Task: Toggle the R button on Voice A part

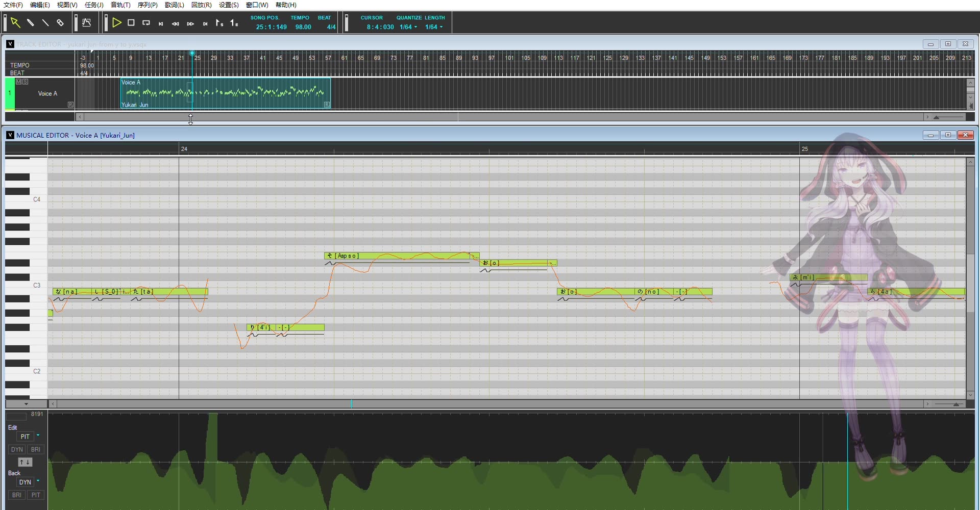Action: click(x=327, y=105)
